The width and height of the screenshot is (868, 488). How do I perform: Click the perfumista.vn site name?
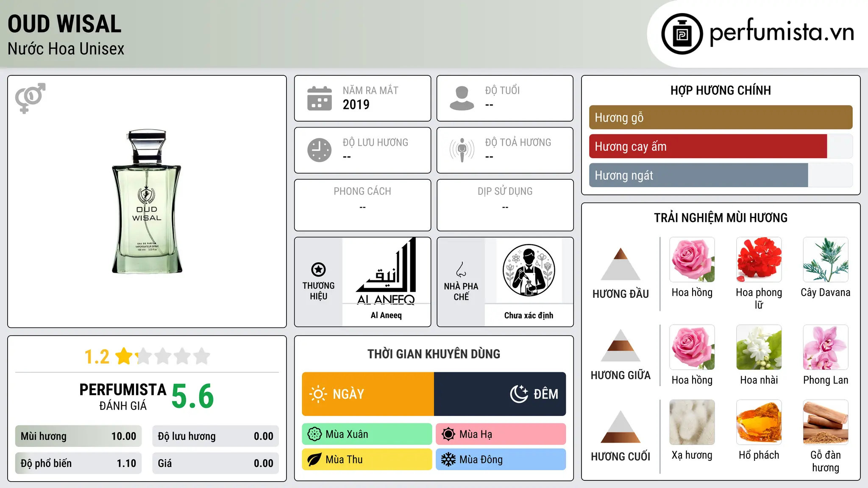782,33
